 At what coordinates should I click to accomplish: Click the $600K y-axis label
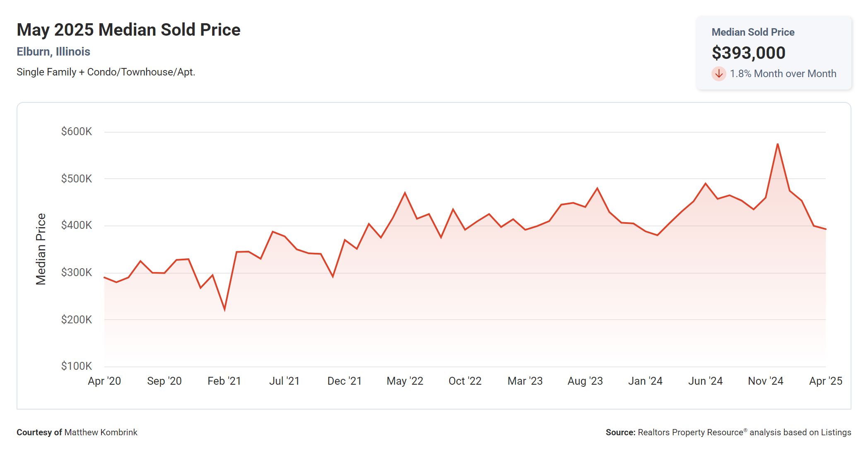(77, 131)
